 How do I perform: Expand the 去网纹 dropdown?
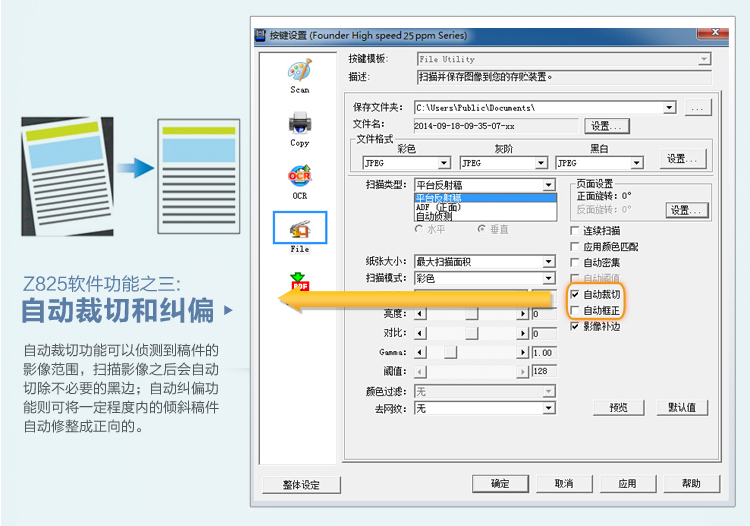(548, 408)
